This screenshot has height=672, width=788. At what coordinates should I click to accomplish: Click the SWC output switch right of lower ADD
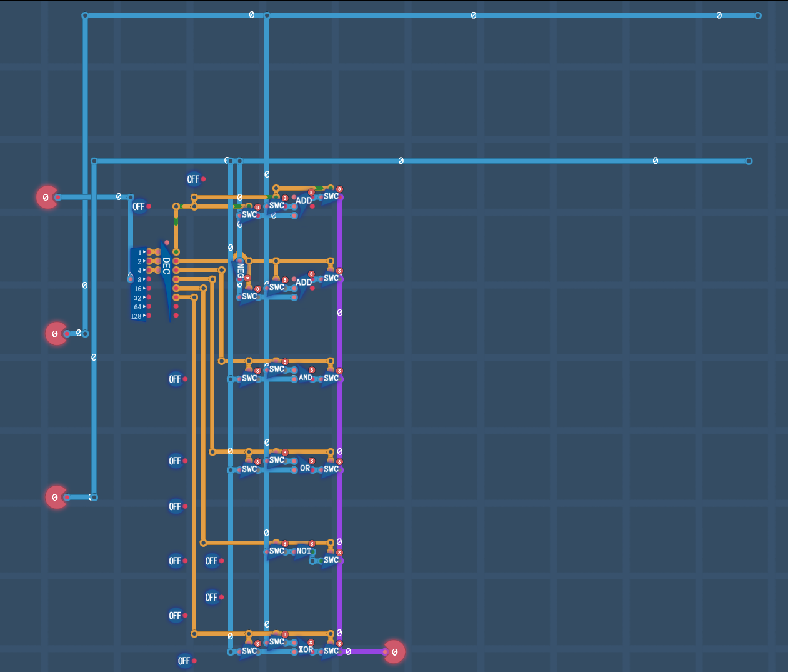coord(331,279)
